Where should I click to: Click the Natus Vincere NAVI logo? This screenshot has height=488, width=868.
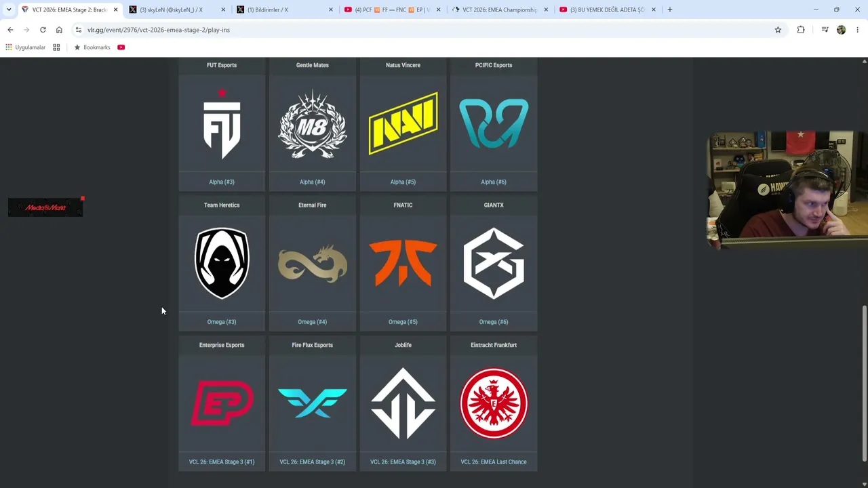point(403,123)
